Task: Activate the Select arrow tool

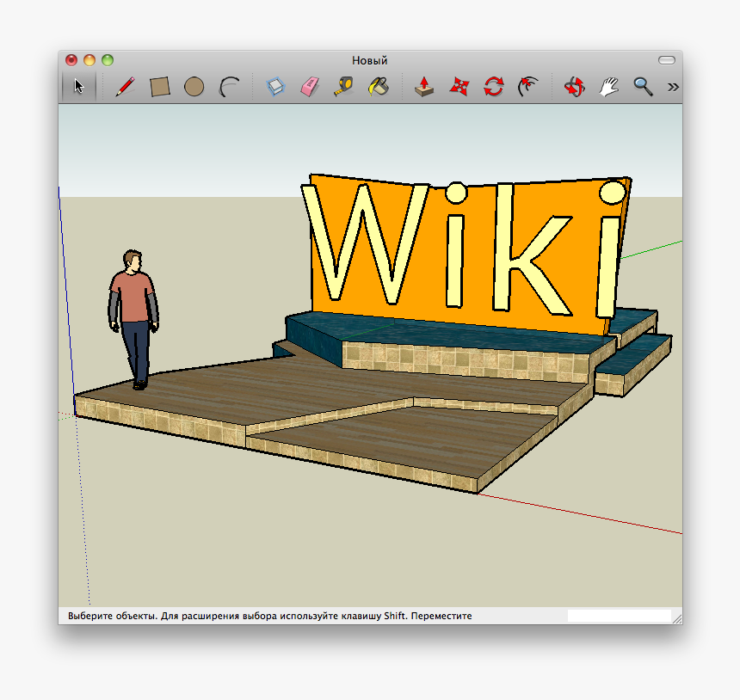Action: [x=78, y=86]
